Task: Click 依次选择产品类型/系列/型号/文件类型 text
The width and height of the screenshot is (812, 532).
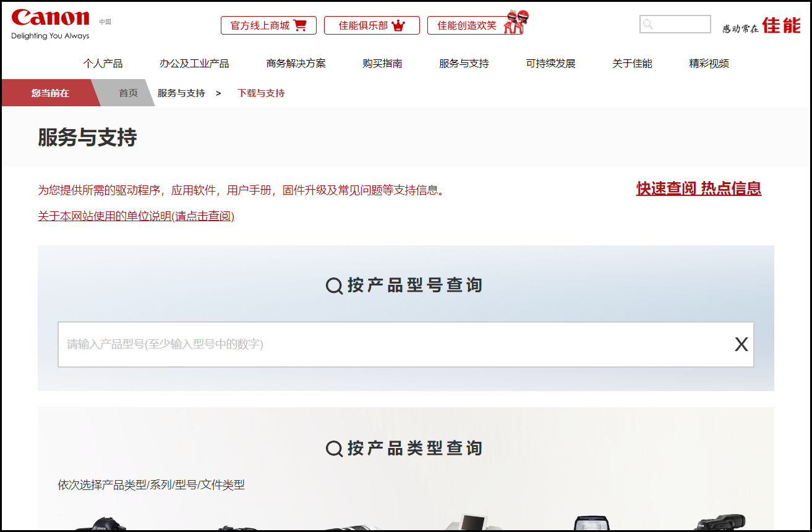Action: tap(152, 485)
